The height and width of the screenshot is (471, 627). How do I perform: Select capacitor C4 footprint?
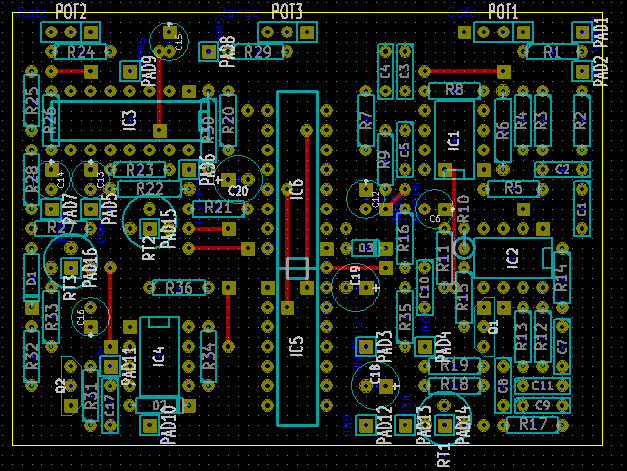click(x=385, y=72)
